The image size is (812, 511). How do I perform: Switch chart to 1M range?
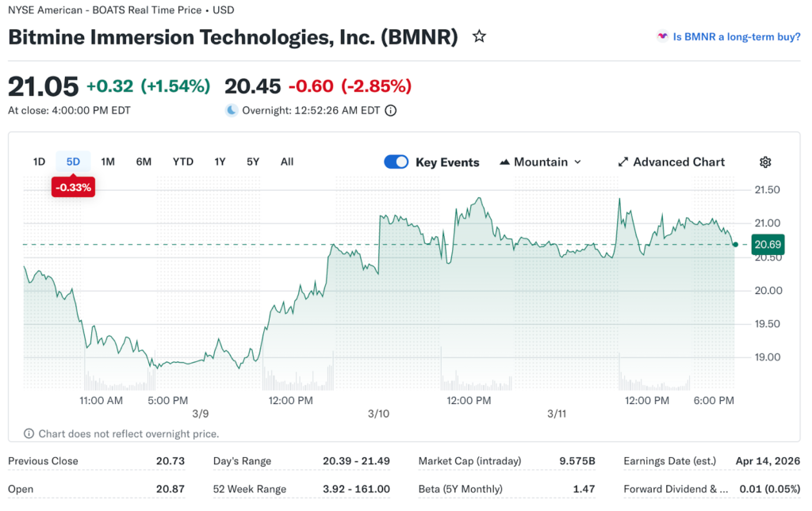[x=108, y=162]
